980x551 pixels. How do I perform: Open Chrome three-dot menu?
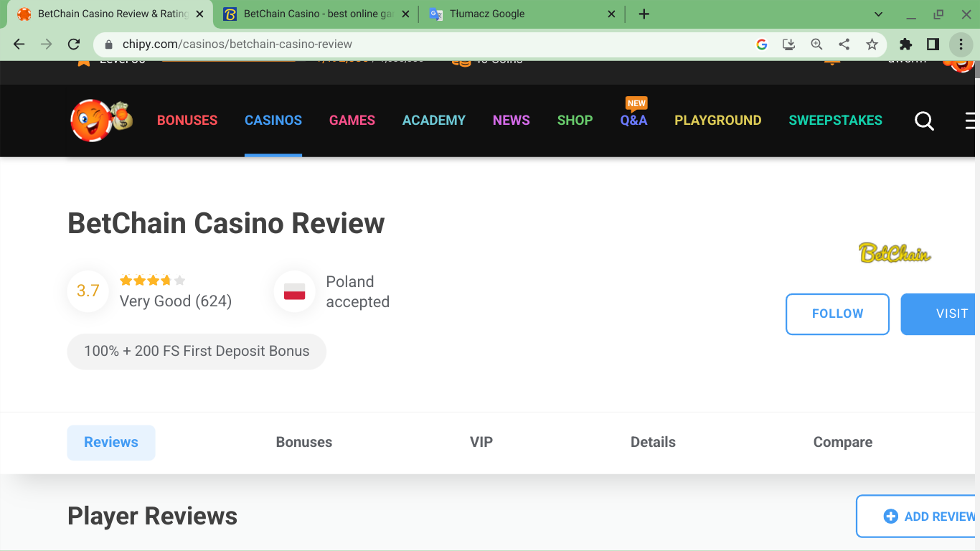[x=961, y=44]
